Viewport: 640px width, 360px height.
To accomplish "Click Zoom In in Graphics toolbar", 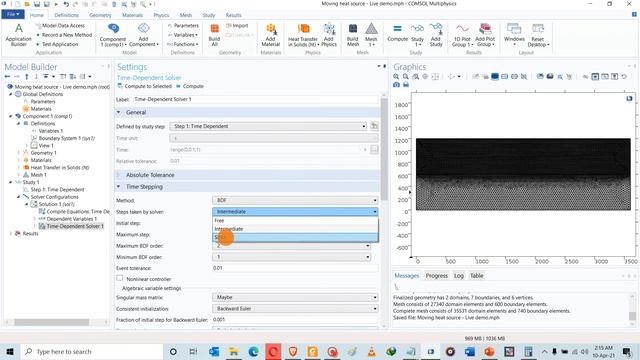I will coord(396,76).
